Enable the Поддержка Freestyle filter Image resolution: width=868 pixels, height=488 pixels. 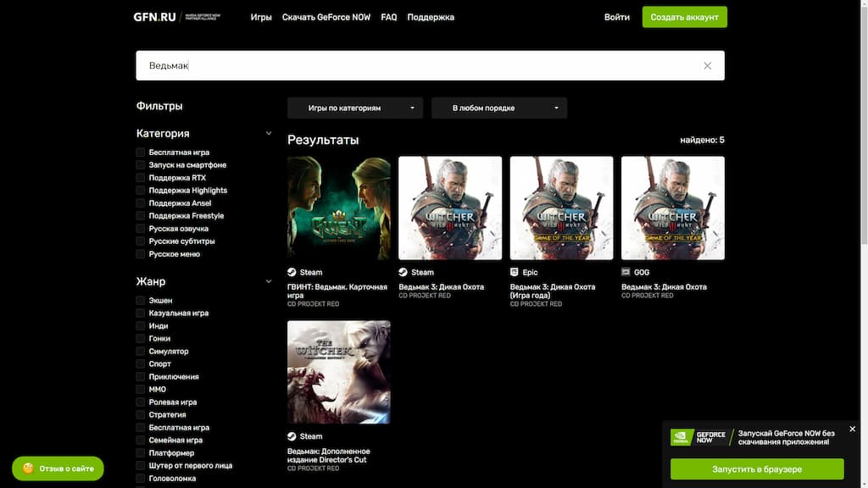point(141,216)
